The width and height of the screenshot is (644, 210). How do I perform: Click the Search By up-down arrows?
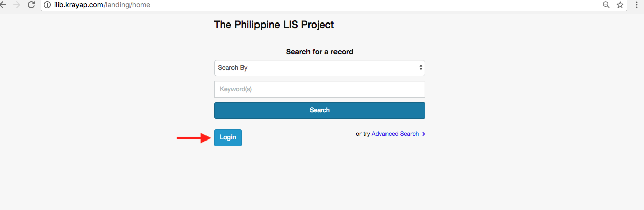421,68
